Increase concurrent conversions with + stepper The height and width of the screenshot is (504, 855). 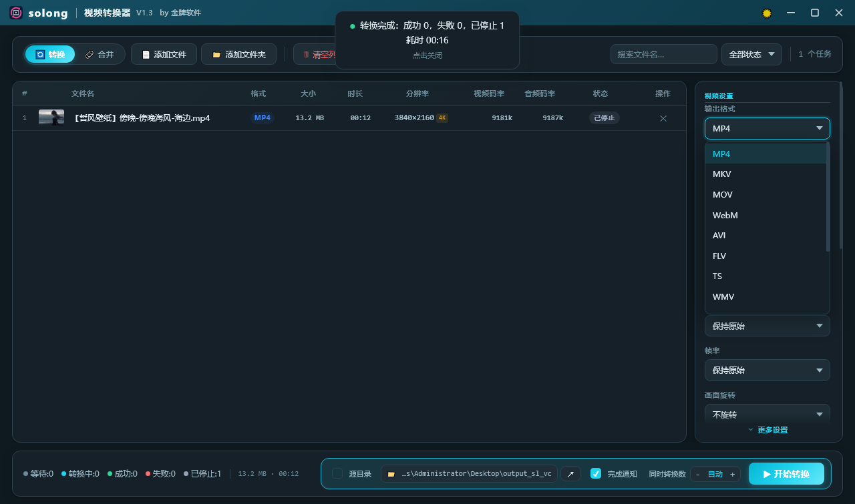click(732, 473)
